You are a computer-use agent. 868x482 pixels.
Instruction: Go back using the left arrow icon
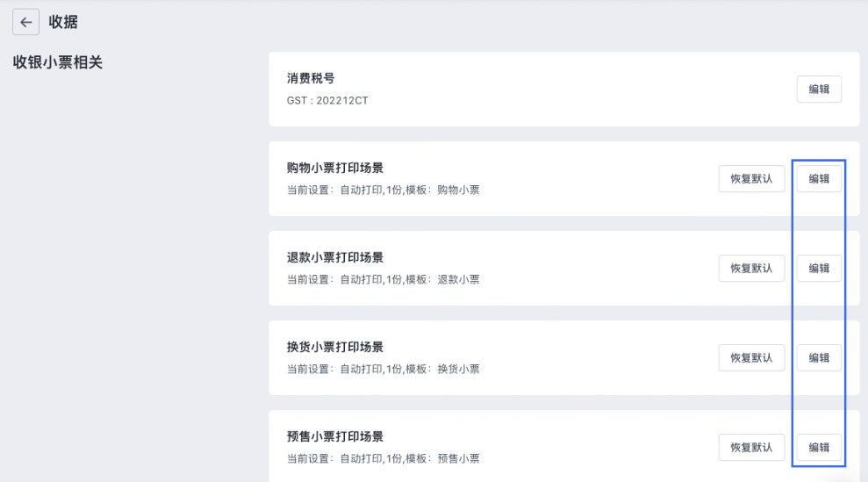(x=26, y=22)
